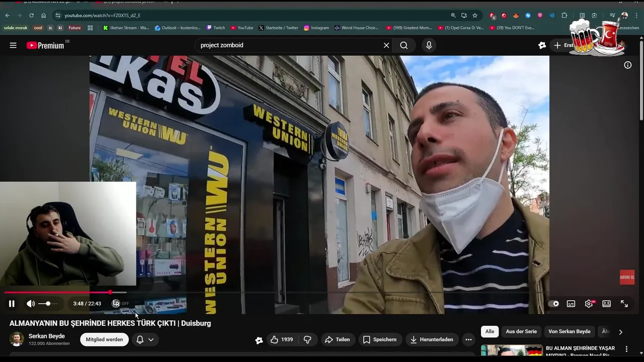Show video info cards icon
644x362 pixels.
point(628,65)
